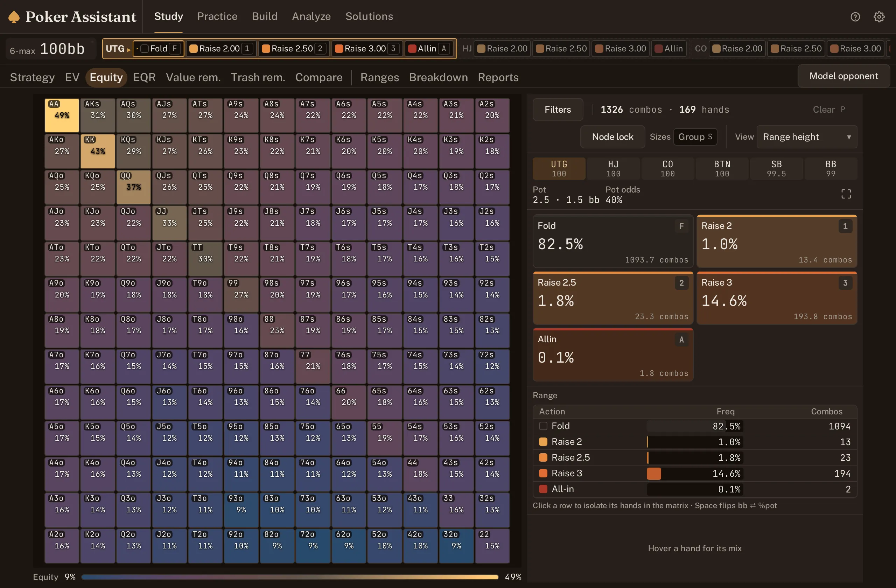Select the SB position tab
Viewport: 896px width, 588px height.
tap(776, 168)
